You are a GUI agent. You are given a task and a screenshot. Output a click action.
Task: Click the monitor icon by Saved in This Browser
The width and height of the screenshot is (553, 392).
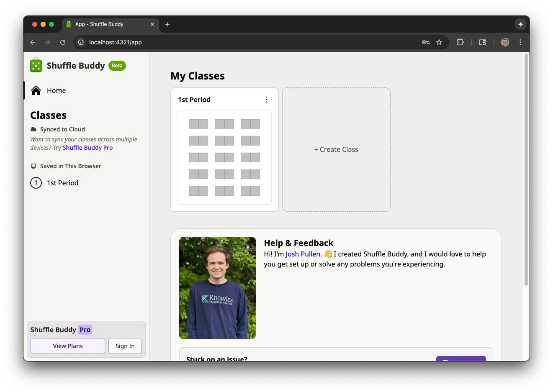tap(33, 166)
